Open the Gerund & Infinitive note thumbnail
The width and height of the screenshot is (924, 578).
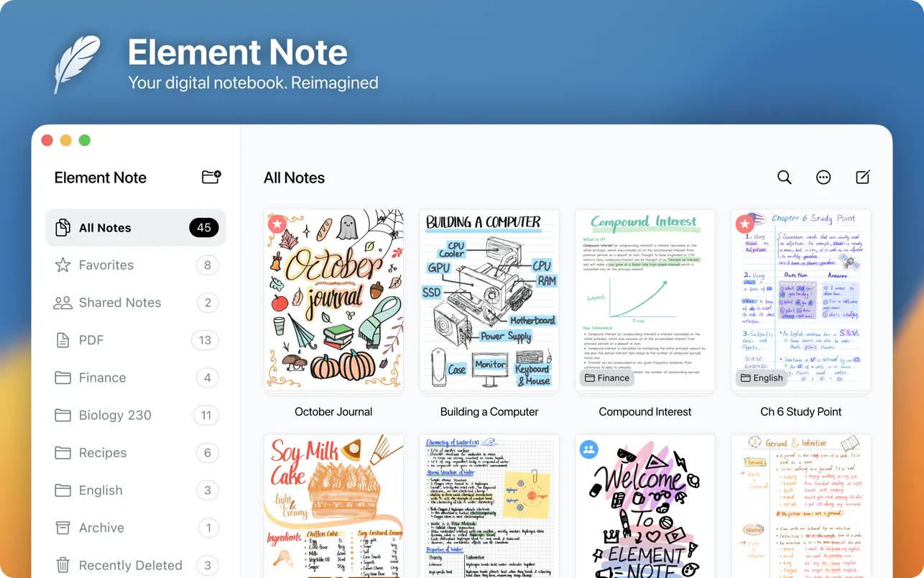coord(801,506)
